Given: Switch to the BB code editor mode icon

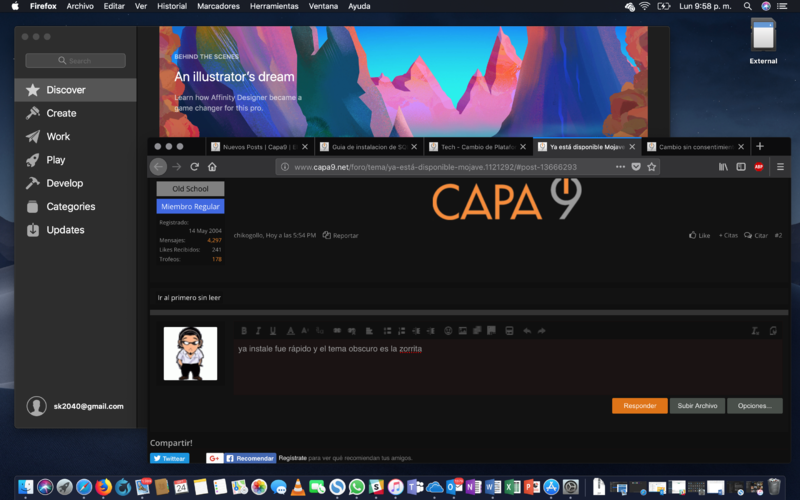Looking at the screenshot, I should coord(773,331).
